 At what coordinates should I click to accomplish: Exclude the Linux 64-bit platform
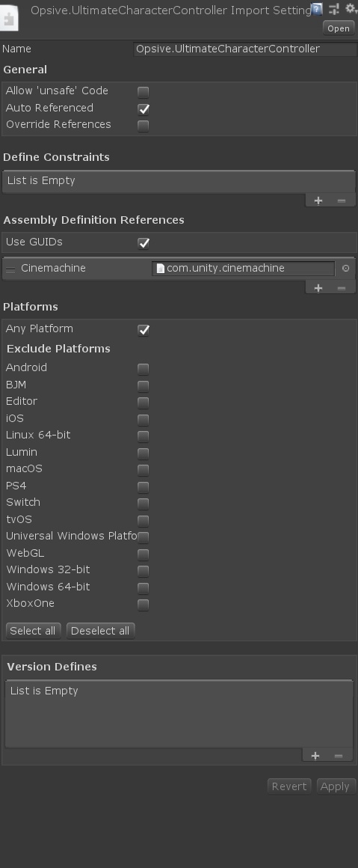click(143, 436)
